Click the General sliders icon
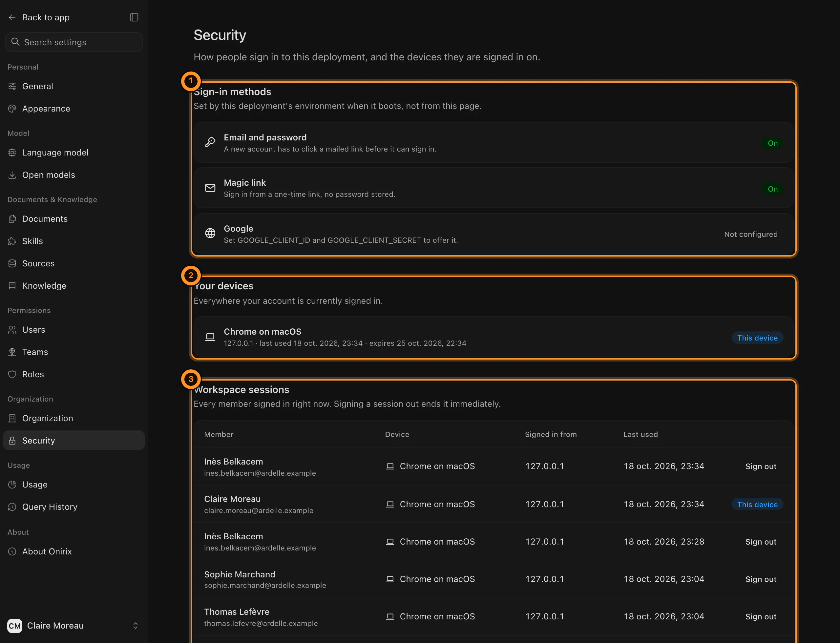Image resolution: width=840 pixels, height=643 pixels. click(x=12, y=86)
